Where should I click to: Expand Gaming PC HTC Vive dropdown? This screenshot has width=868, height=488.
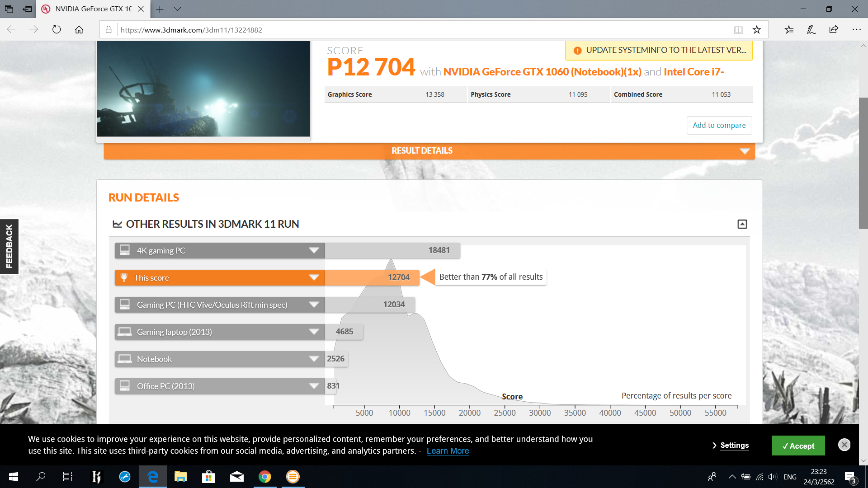[314, 305]
